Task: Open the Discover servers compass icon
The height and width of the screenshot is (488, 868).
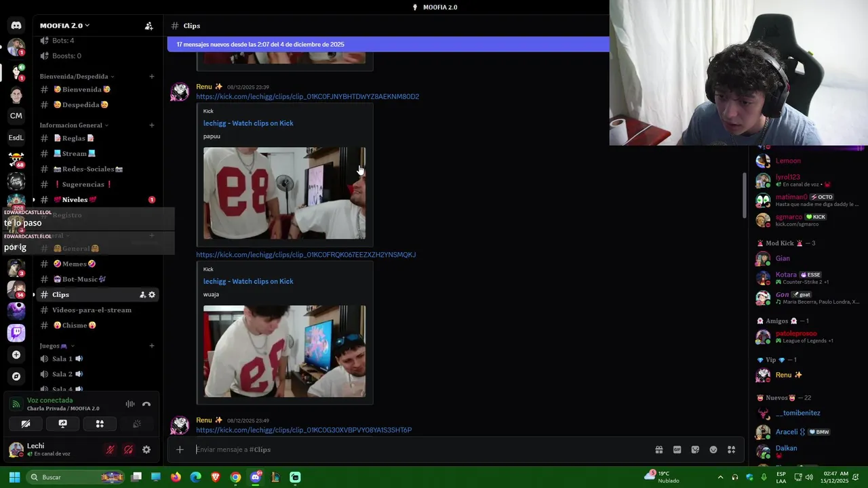Action: coord(16,376)
